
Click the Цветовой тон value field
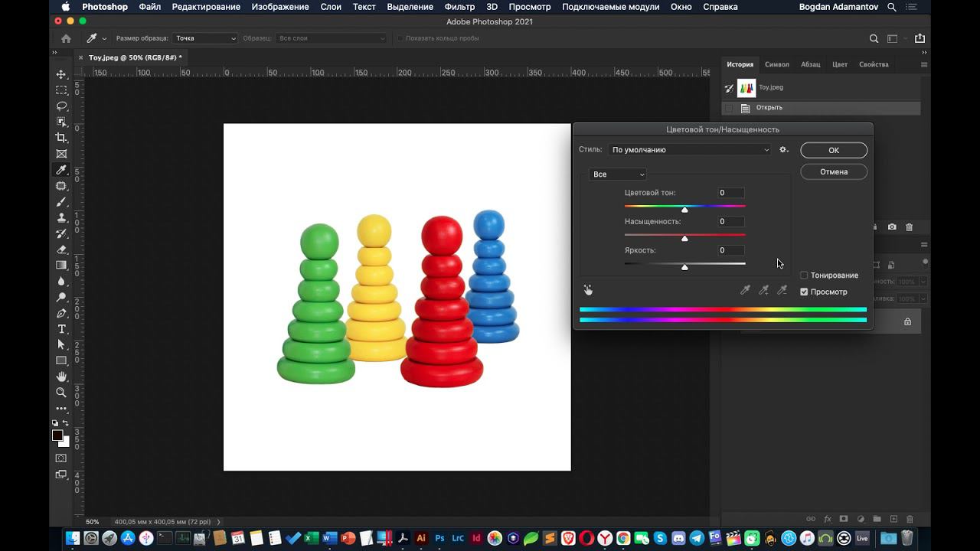coord(731,193)
